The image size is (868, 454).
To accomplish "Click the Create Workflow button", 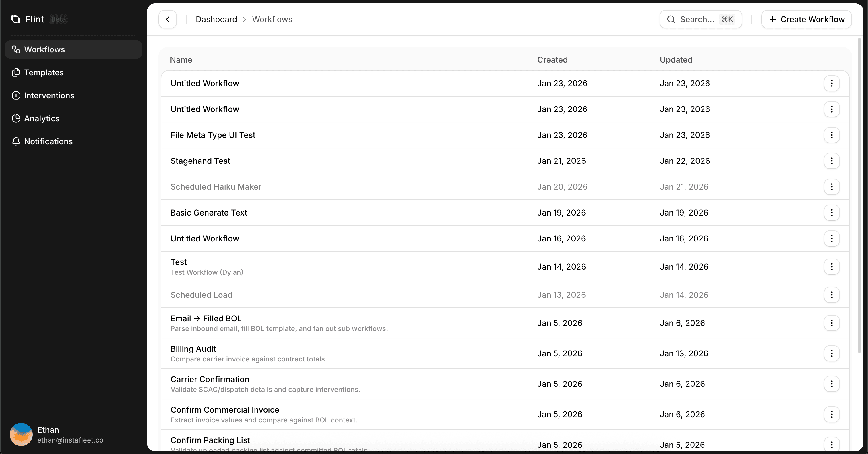I will point(806,19).
